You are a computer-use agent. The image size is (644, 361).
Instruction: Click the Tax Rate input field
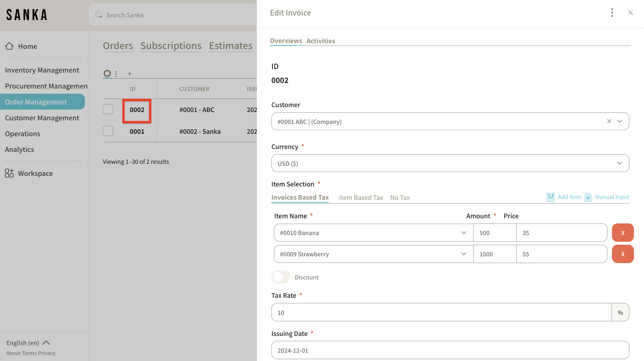[441, 313]
